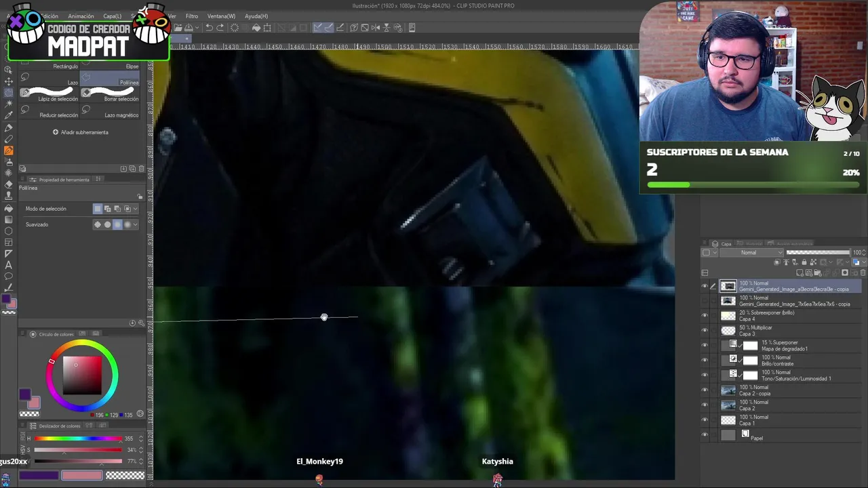The height and width of the screenshot is (488, 868).
Task: Hide the Tono/Saturación/Luminosidad 1 layer
Action: coord(705,375)
